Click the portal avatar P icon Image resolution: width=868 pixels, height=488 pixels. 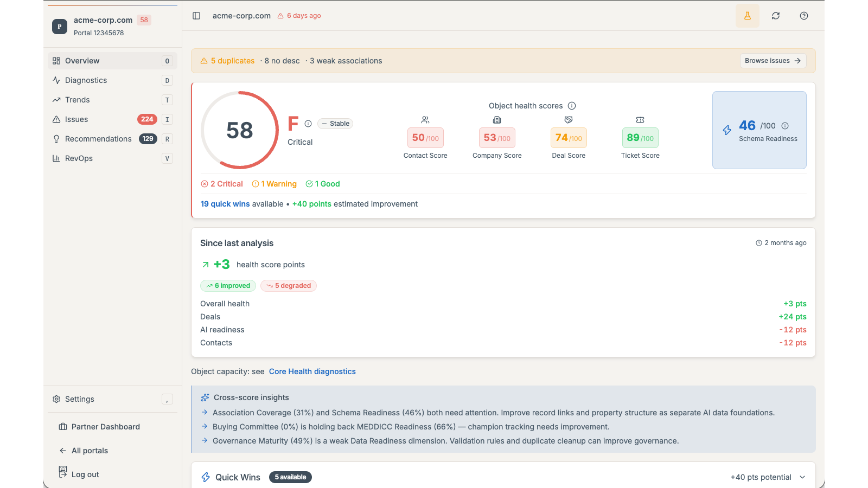click(x=60, y=26)
